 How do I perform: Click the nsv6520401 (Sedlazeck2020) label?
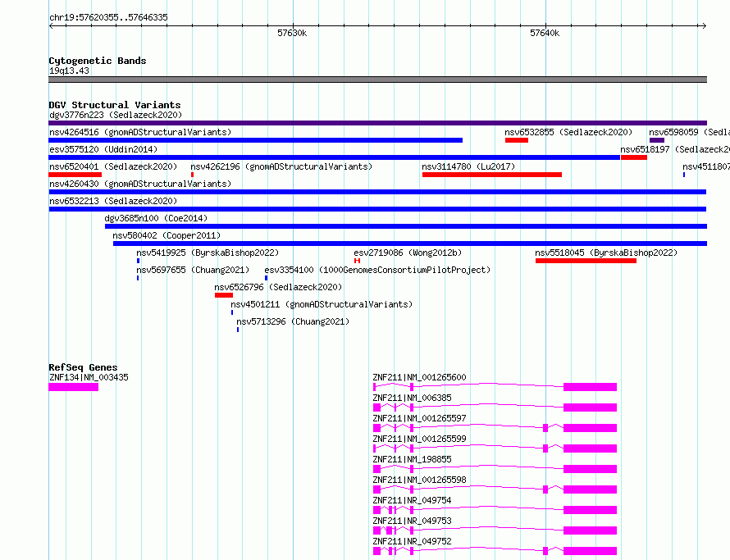(x=113, y=166)
